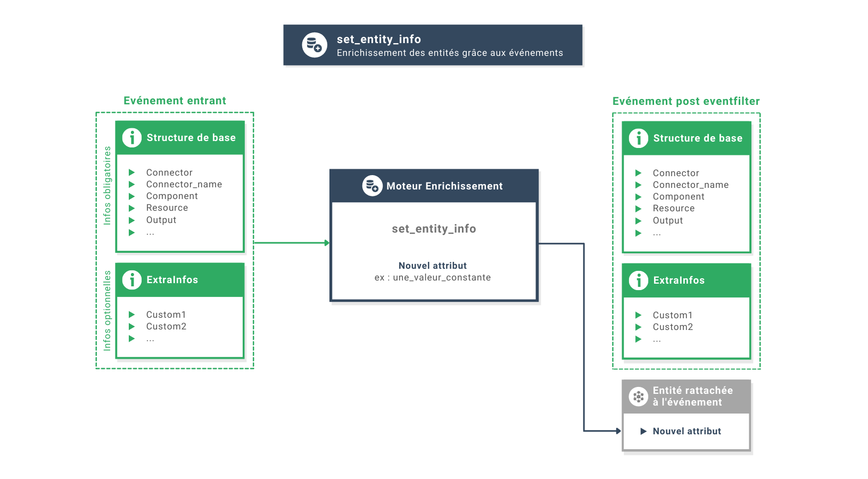Screen dimensions: 868x479
Task: Select the Evénement entrant heading
Action: pos(175,101)
